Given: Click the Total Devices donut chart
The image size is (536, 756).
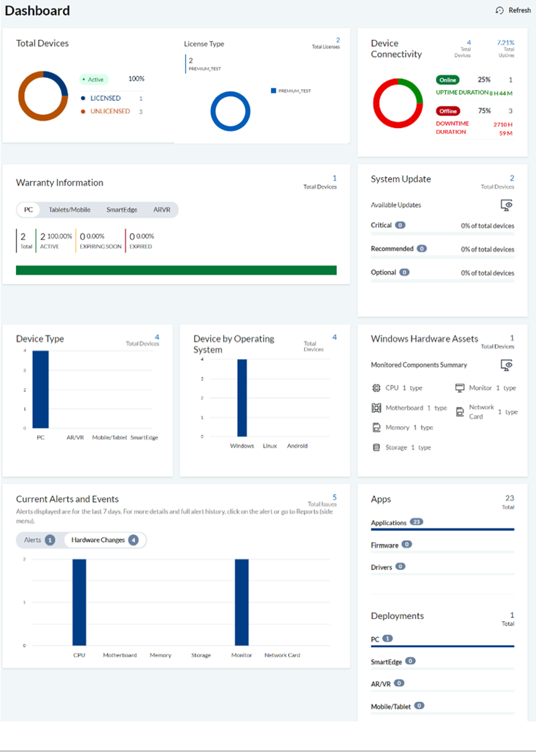Looking at the screenshot, I should (x=43, y=96).
